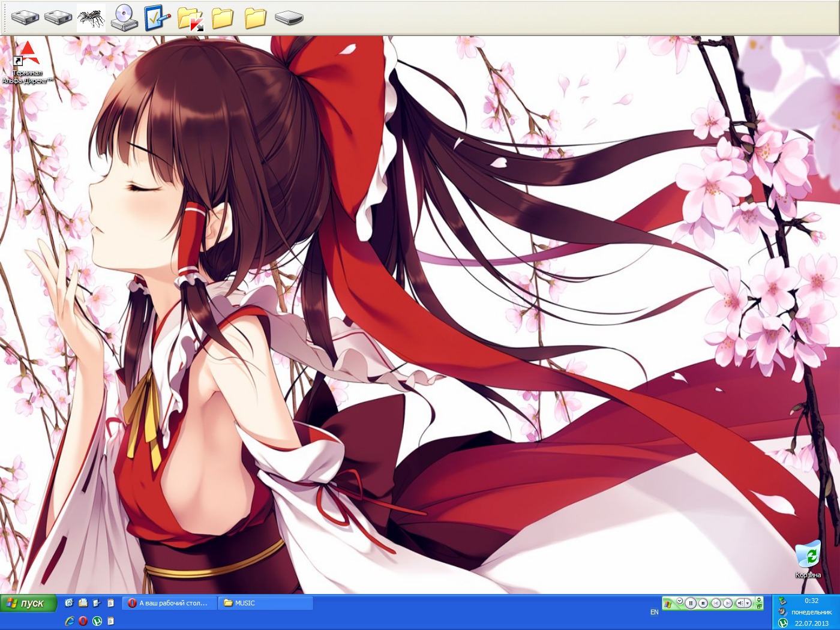
Task: Pause playback in the media player toolbar
Action: (691, 603)
